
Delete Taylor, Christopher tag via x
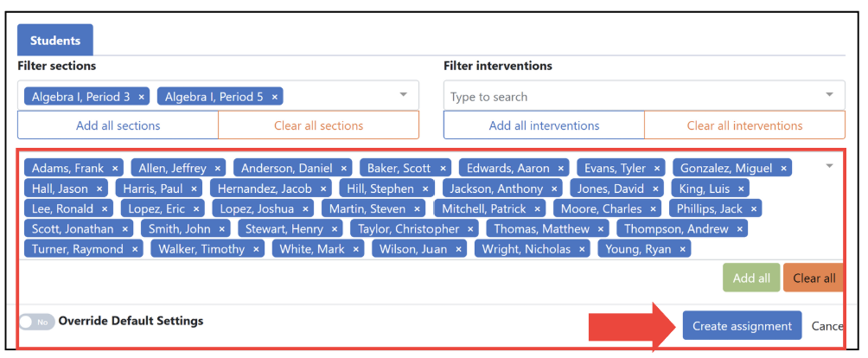[470, 229]
